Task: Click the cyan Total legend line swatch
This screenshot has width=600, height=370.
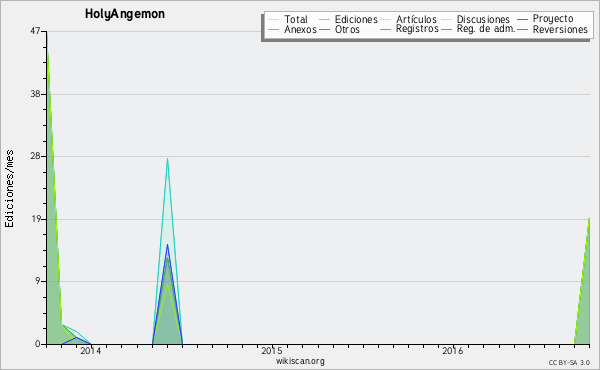Action: 274,19
